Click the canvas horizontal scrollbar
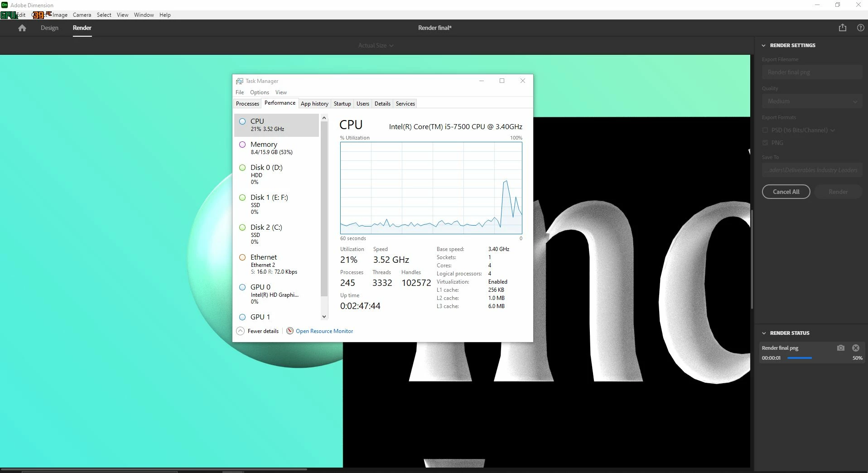Viewport: 868px width, 473px height. coord(154,469)
